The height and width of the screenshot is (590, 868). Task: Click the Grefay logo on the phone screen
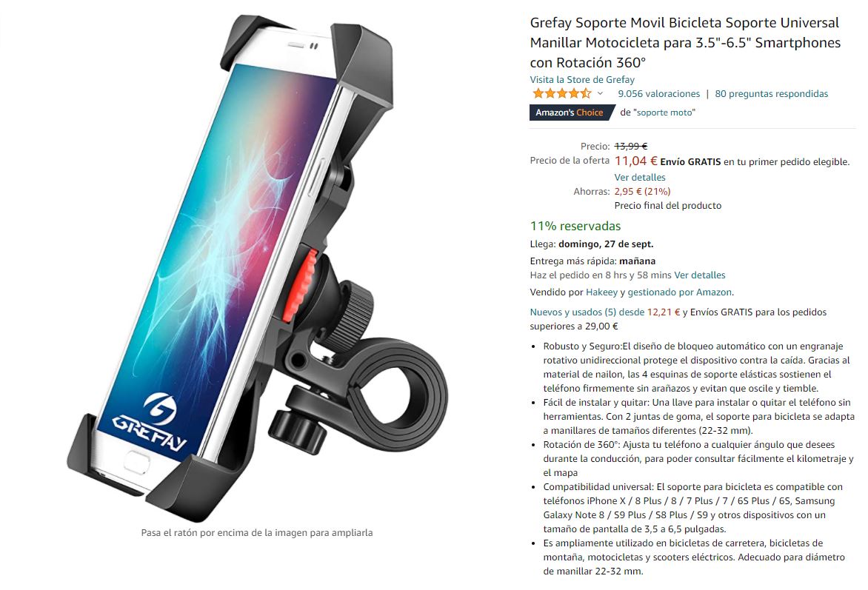pyautogui.click(x=151, y=422)
